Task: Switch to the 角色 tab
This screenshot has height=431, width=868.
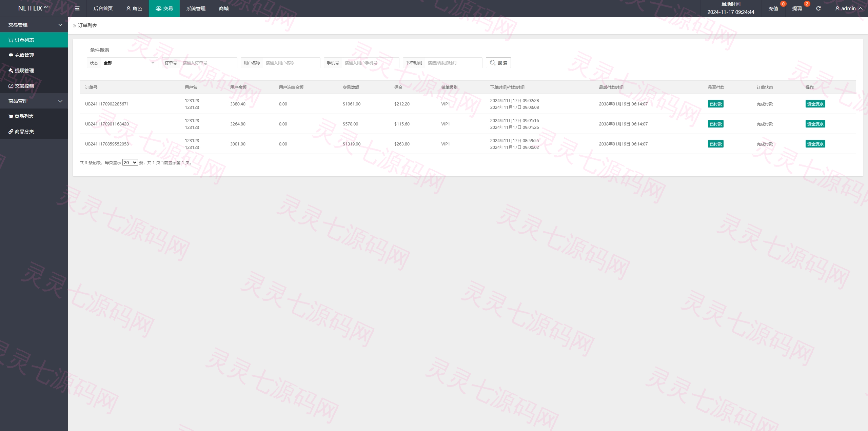Action: pos(134,8)
